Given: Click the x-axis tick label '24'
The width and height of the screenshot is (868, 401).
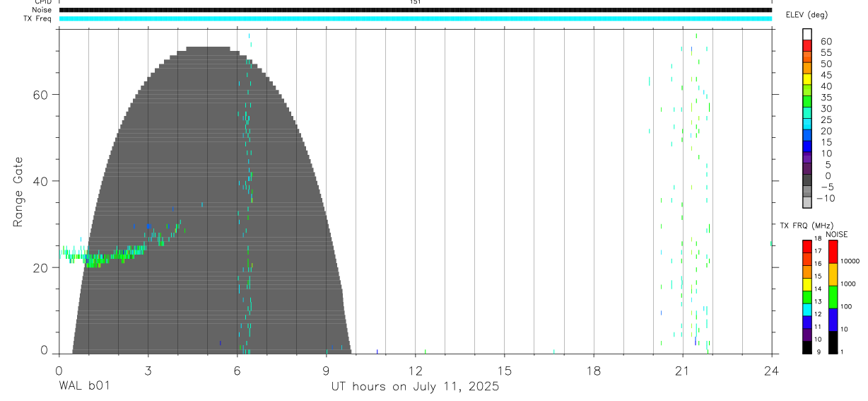Looking at the screenshot, I should click(771, 370).
